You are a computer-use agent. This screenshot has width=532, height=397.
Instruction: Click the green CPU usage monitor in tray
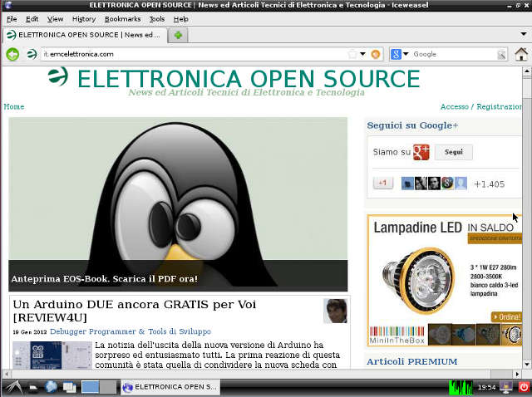coord(461,388)
